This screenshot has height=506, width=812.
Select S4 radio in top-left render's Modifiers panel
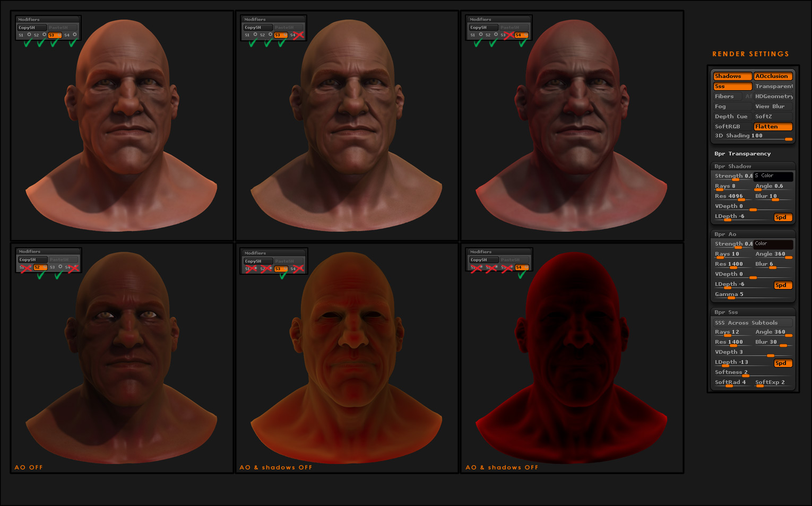75,35
